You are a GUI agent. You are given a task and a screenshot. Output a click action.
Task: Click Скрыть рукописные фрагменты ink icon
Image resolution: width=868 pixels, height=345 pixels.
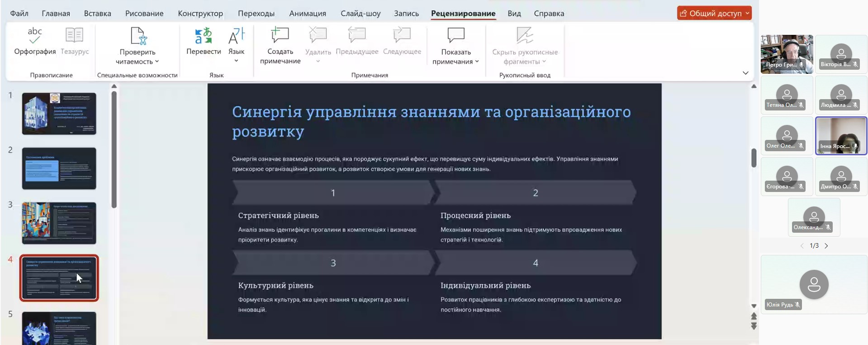[x=525, y=35]
